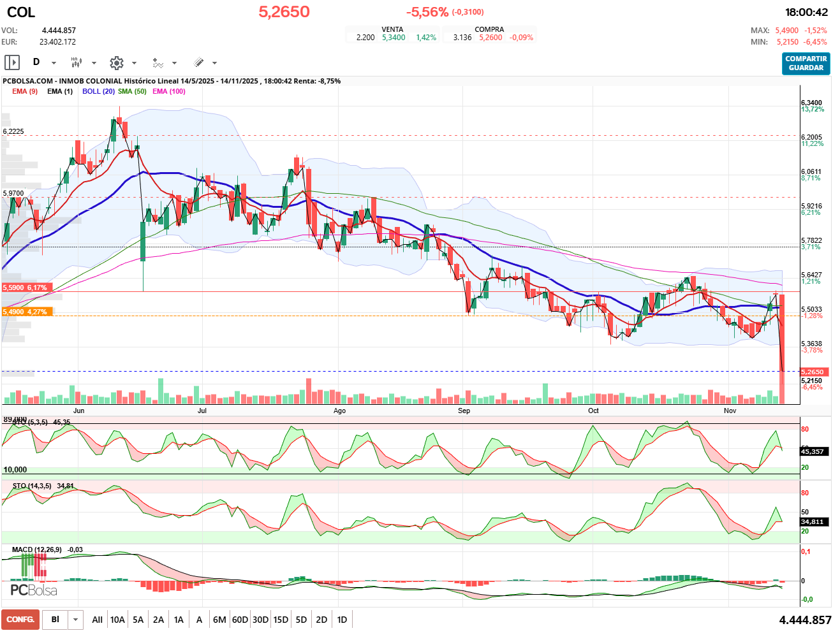This screenshot has height=633, width=840.
Task: Click the add indicator line icon
Action: click(x=158, y=62)
